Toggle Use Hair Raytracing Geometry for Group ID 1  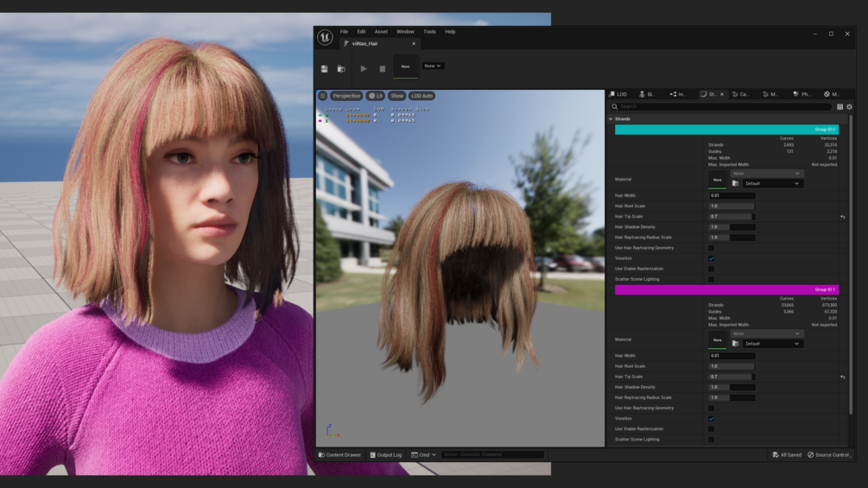point(712,409)
